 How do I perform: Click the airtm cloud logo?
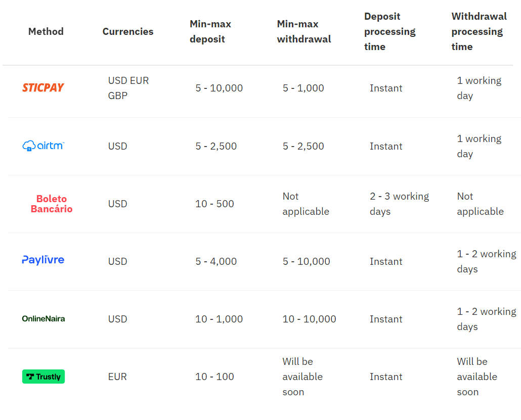(x=43, y=146)
